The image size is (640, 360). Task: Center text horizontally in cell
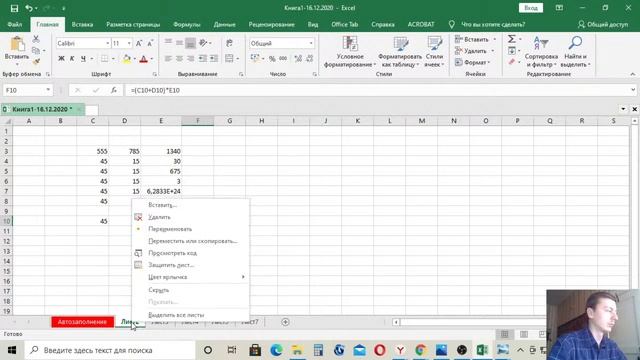click(x=179, y=59)
